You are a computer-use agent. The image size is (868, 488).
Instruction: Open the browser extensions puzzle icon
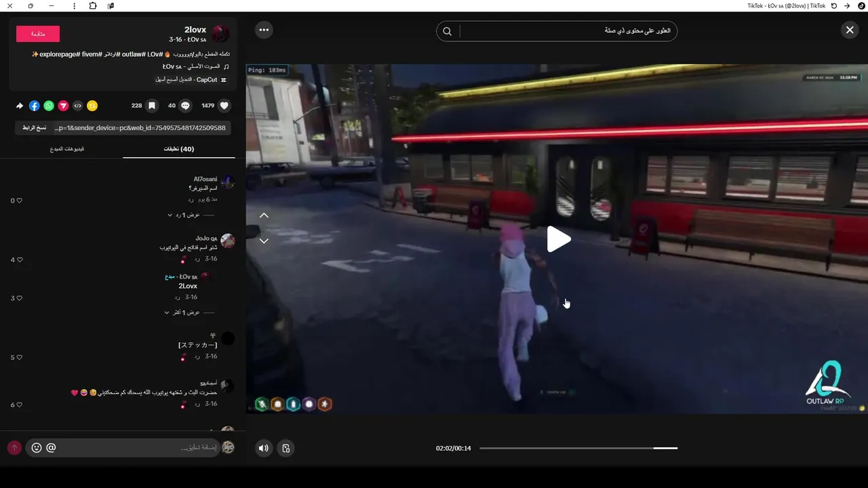point(93,5)
